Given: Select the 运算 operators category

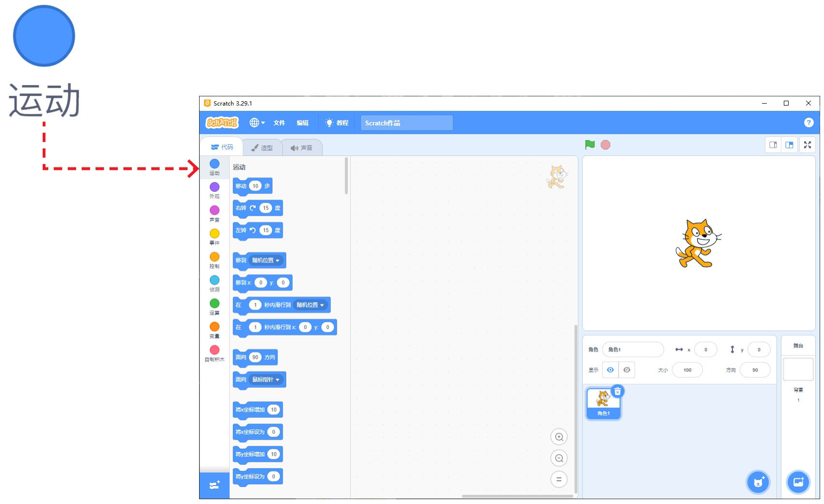Looking at the screenshot, I should click(215, 306).
